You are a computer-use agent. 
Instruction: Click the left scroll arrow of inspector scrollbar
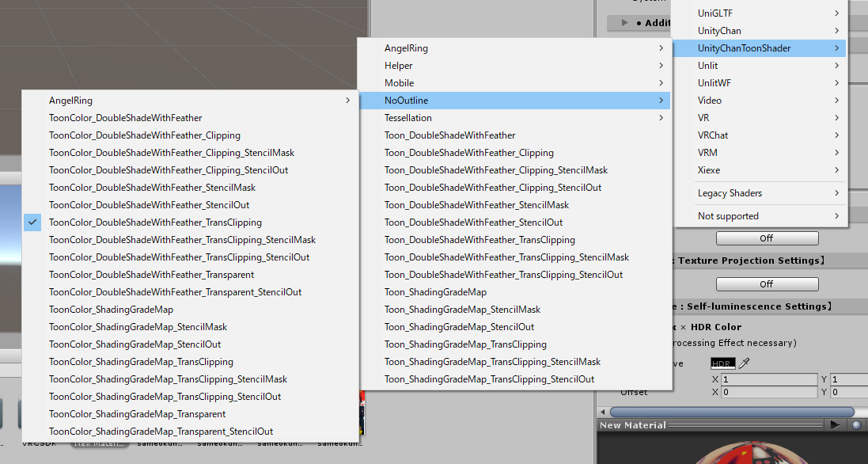coord(603,412)
